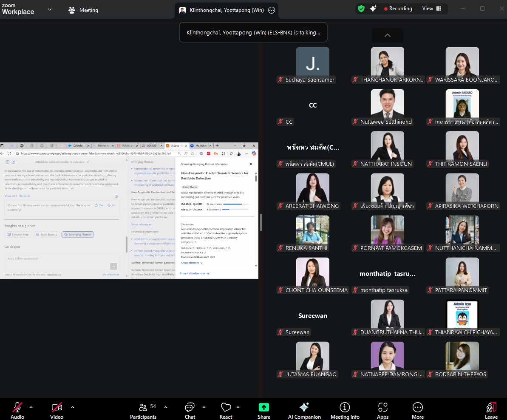The width and height of the screenshot is (507, 420).
Task: Click the React heart icon
Action: pyautogui.click(x=226, y=410)
